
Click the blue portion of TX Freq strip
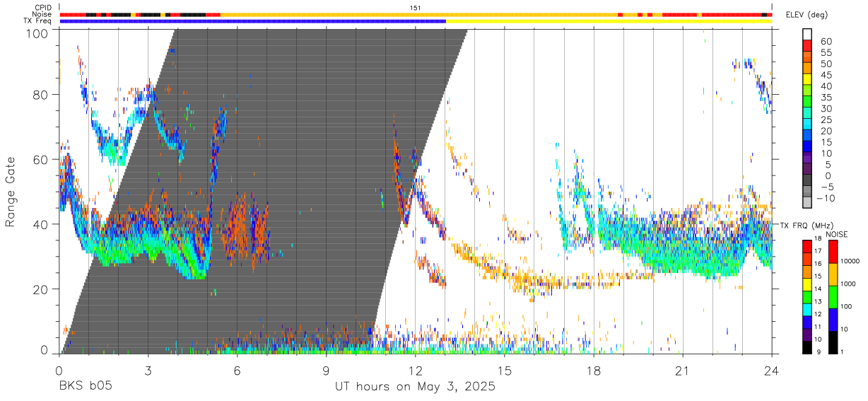click(253, 21)
